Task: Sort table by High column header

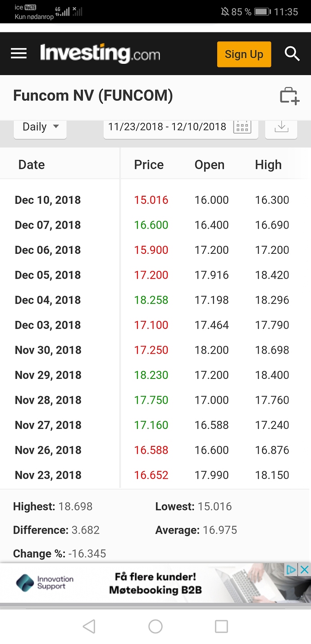Action: click(x=268, y=165)
